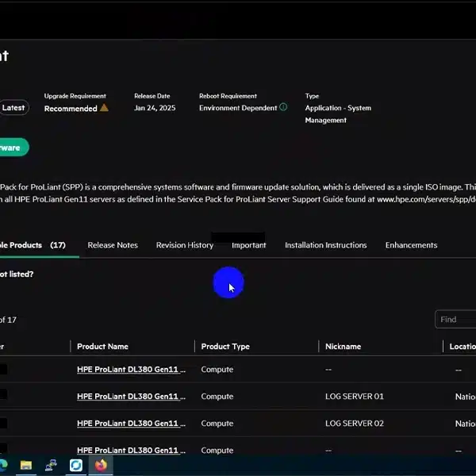Click the Latest version badge
Viewport: 476px width, 476px height.
pos(13,108)
